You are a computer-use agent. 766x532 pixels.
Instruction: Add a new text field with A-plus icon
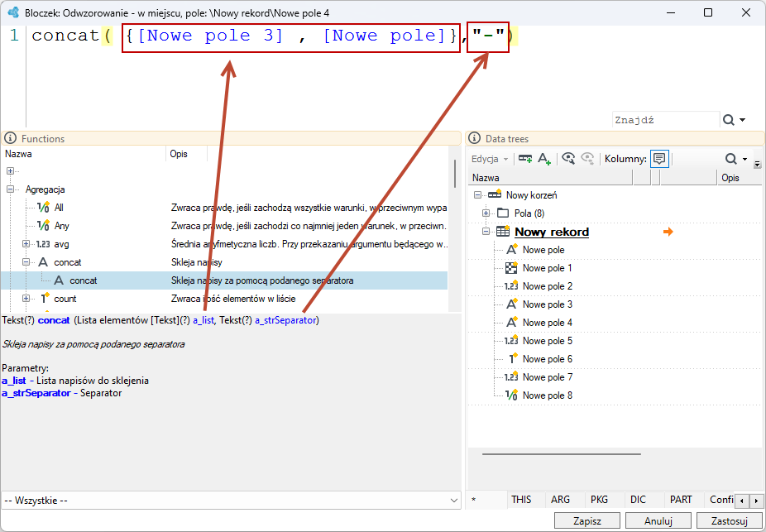tap(544, 159)
